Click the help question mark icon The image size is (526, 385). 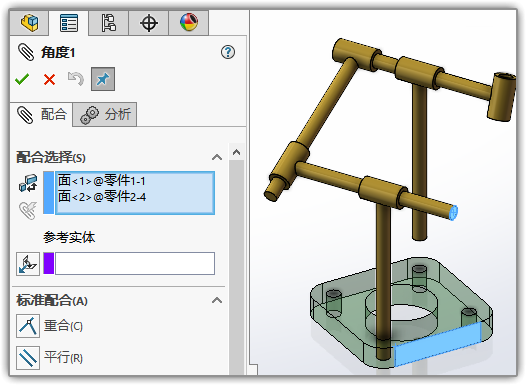point(228,52)
